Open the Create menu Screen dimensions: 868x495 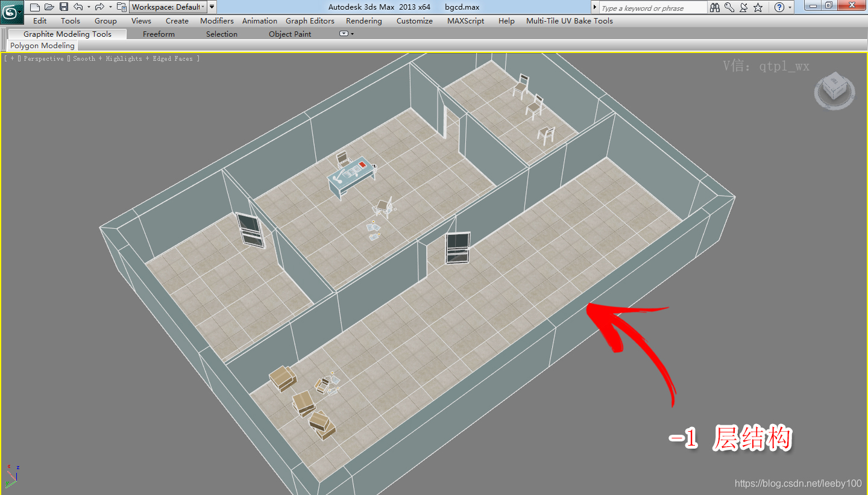(177, 20)
